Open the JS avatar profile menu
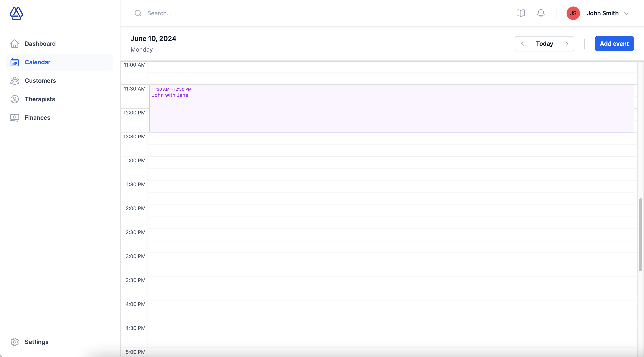 tap(573, 13)
